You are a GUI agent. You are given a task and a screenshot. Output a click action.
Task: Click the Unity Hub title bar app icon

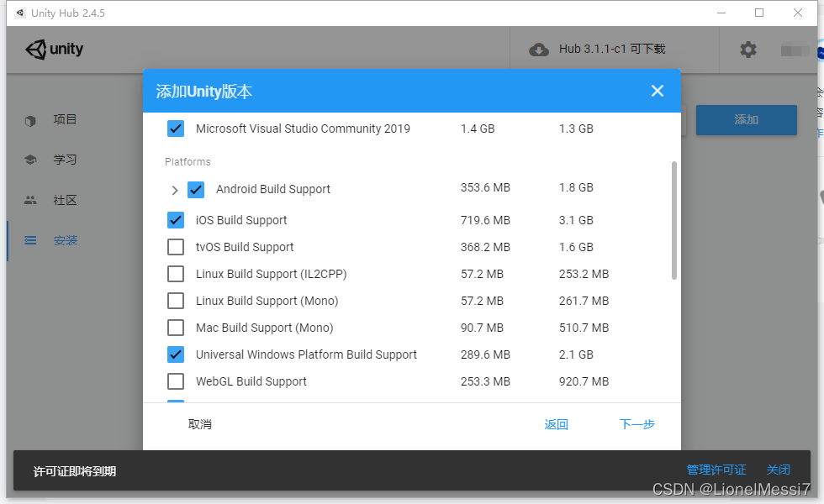tap(20, 13)
